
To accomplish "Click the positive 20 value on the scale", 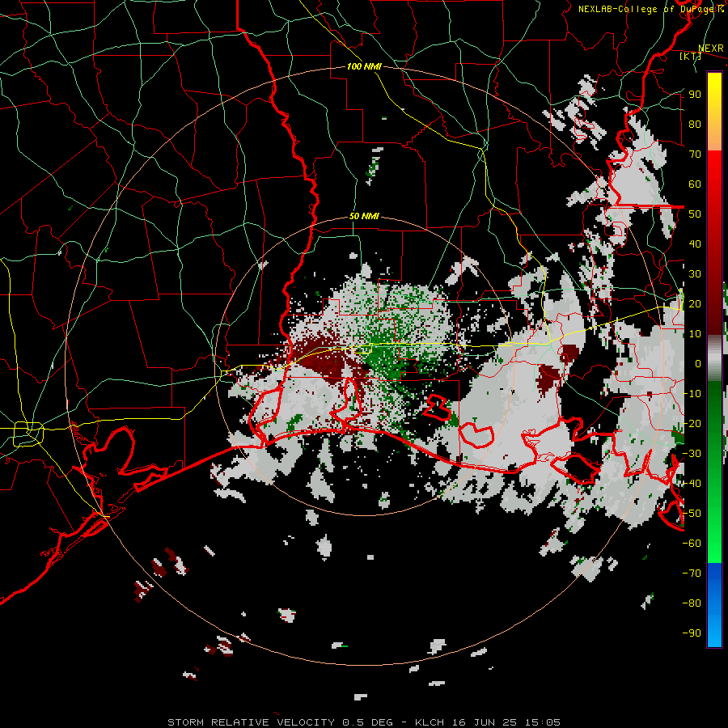I will click(x=695, y=303).
